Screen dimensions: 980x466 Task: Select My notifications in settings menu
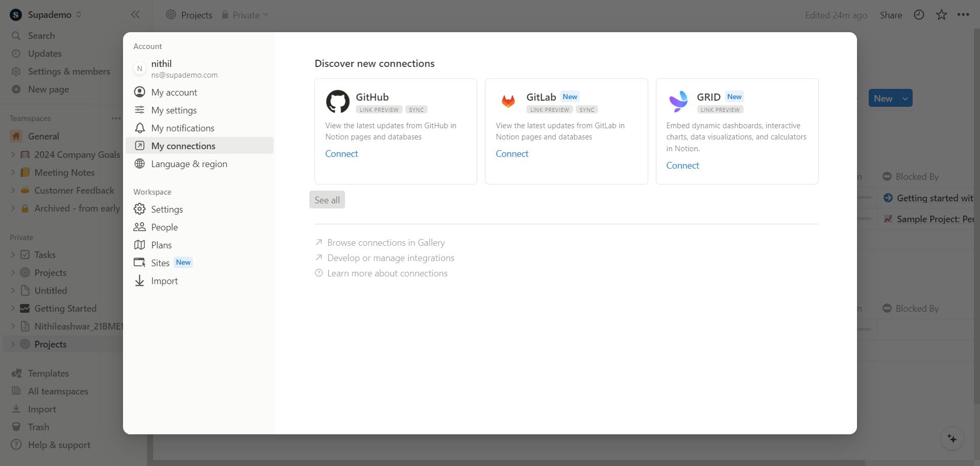point(182,128)
